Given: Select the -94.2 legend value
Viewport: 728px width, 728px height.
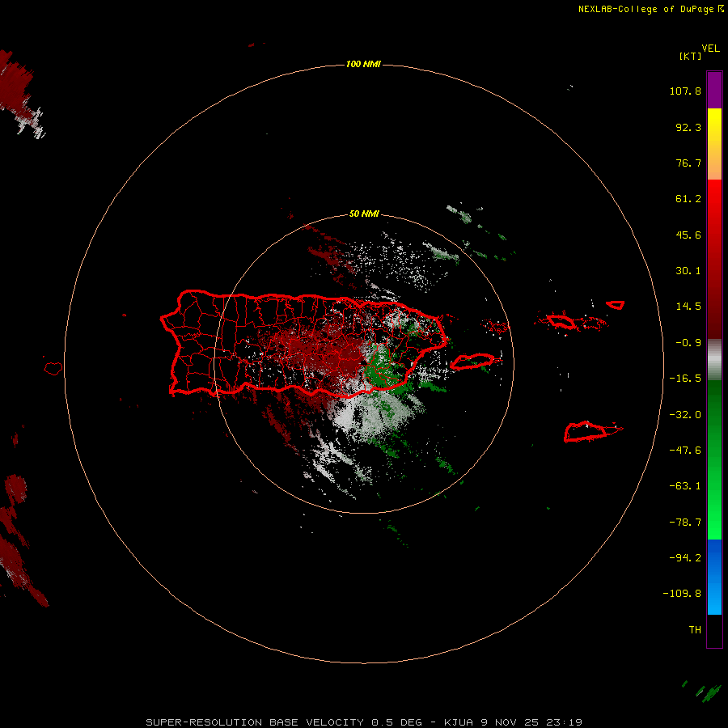Looking at the screenshot, I should coord(685,558).
